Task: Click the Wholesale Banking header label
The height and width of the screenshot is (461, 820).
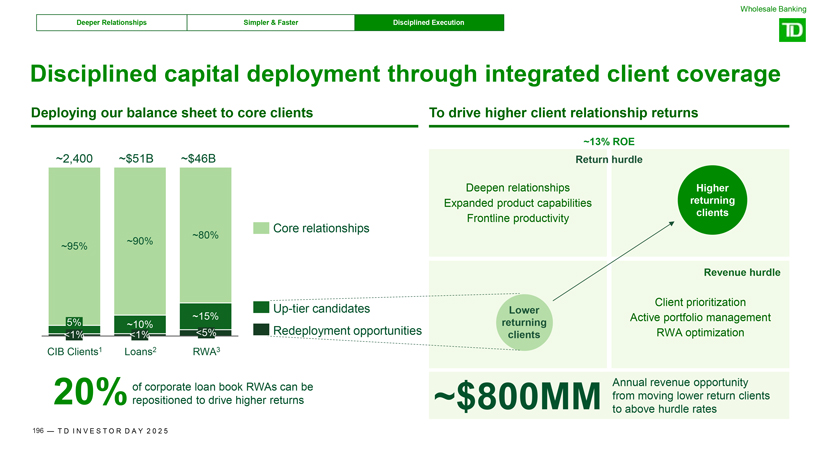Action: [x=774, y=9]
